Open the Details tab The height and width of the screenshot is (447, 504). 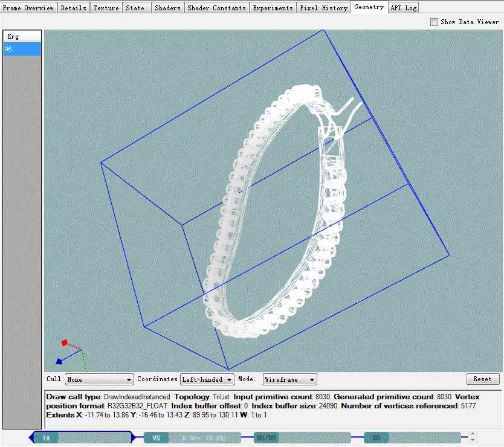[x=74, y=8]
